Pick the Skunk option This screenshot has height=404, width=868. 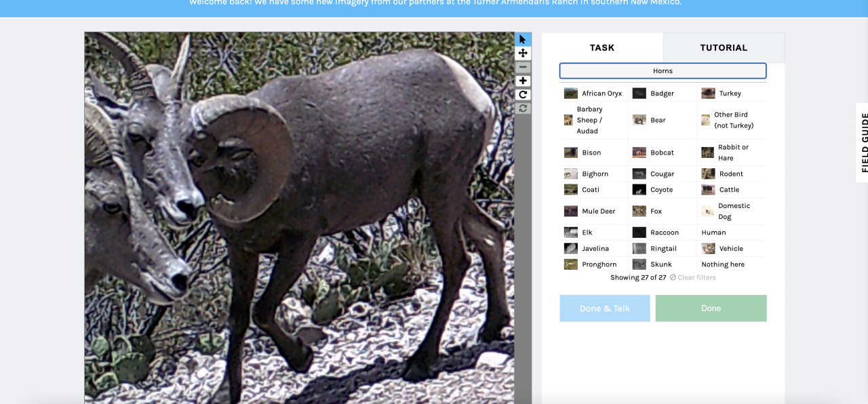pyautogui.click(x=662, y=264)
